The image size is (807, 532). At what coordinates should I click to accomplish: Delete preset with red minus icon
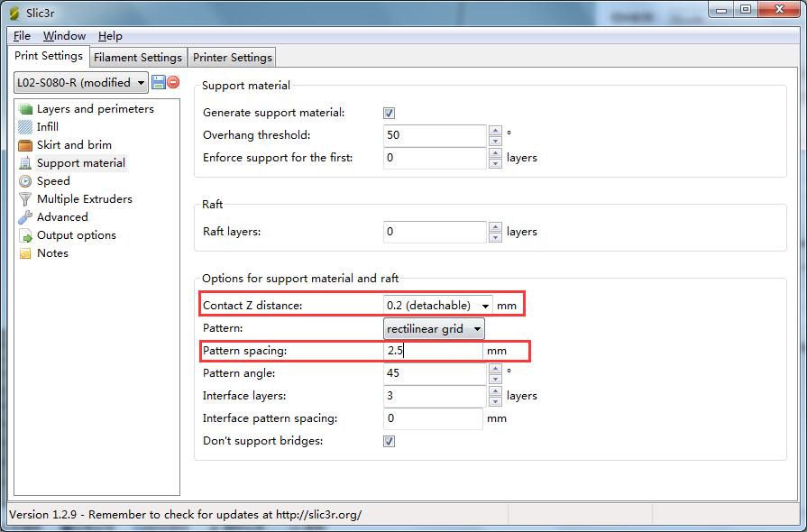click(x=173, y=82)
